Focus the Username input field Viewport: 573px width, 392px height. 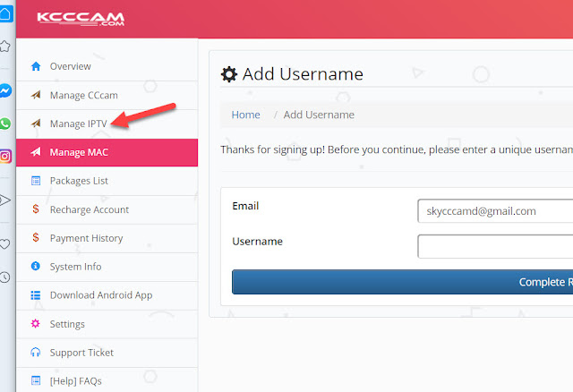point(494,246)
